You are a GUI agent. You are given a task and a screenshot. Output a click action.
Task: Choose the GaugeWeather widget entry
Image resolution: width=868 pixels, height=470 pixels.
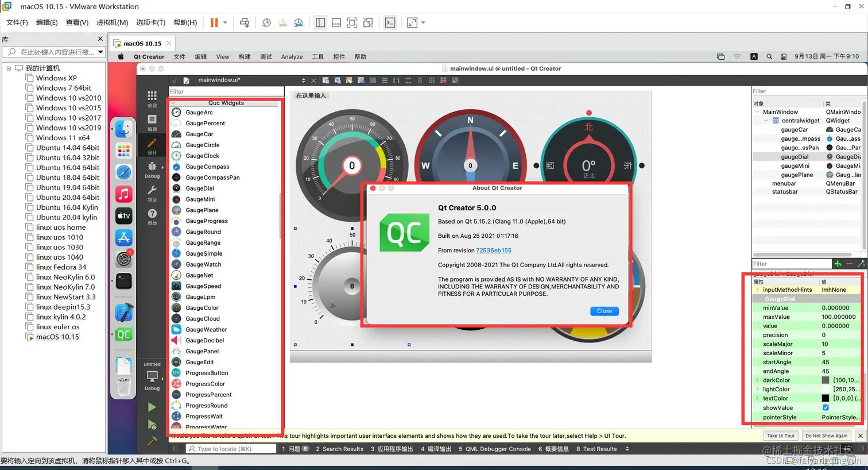point(206,330)
